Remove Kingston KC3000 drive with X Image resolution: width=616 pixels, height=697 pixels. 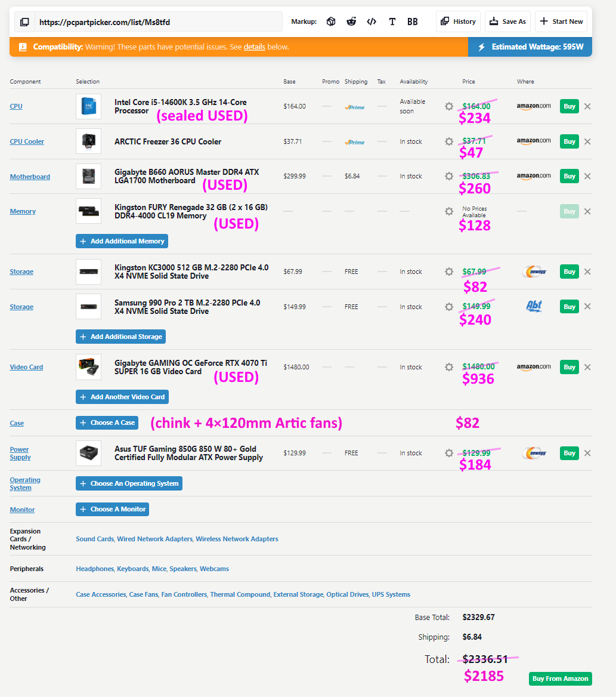[x=587, y=272]
